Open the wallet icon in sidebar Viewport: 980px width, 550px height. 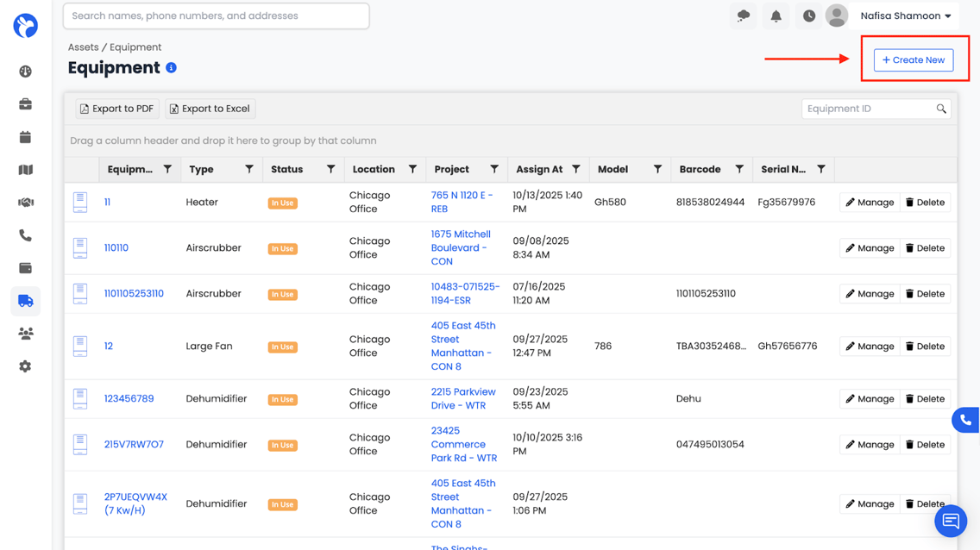pos(25,268)
